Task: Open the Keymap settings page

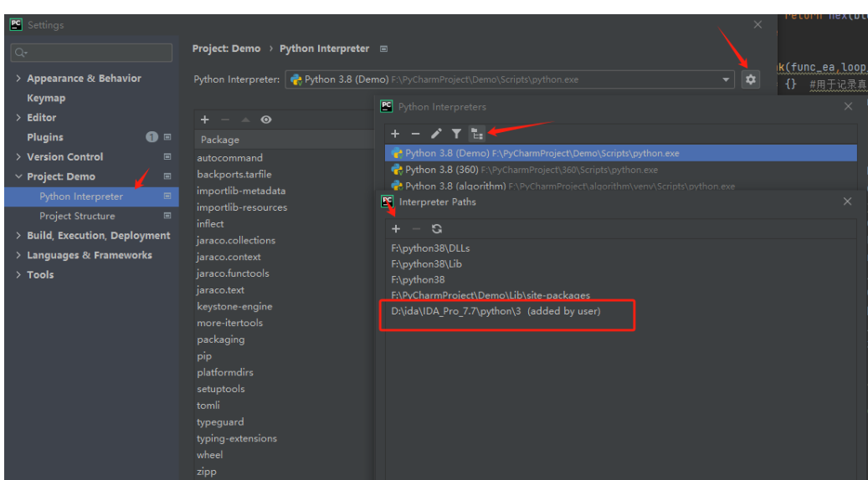Action: click(46, 98)
